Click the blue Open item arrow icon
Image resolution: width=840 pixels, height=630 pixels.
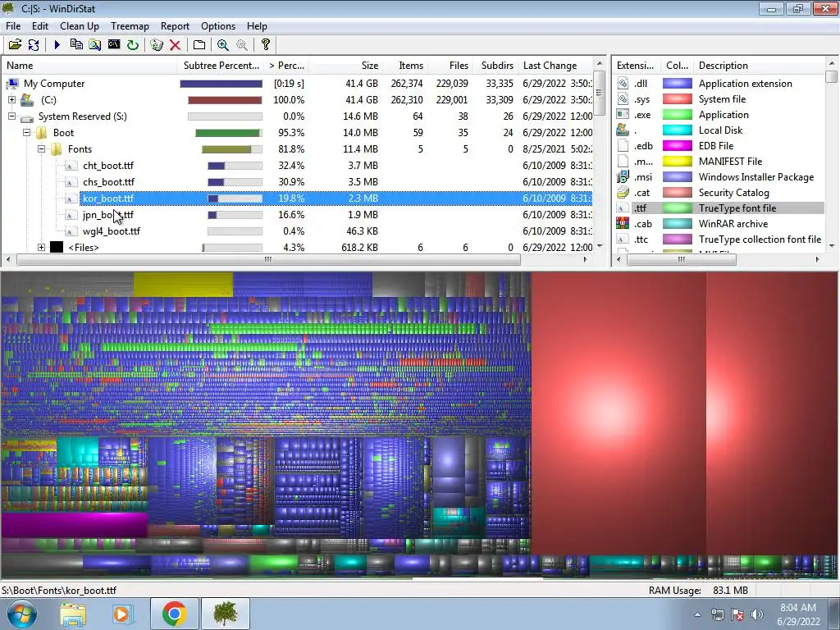coord(57,45)
